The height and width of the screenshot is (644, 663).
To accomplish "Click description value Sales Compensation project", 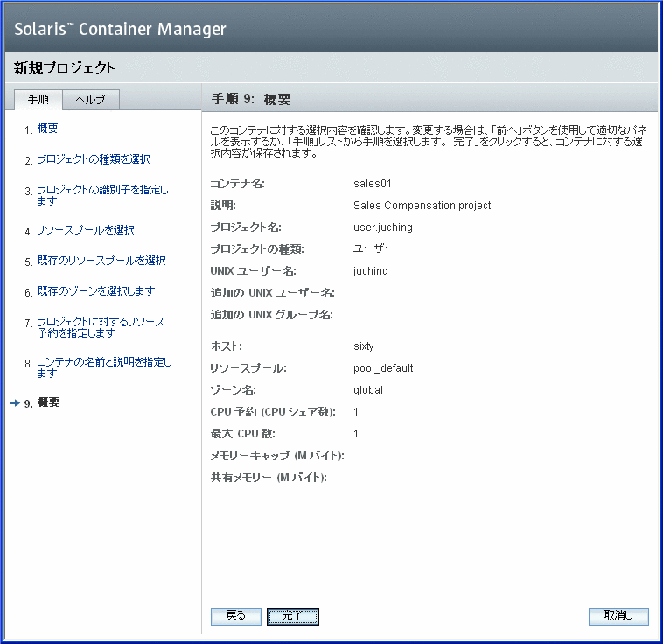I will 422,206.
